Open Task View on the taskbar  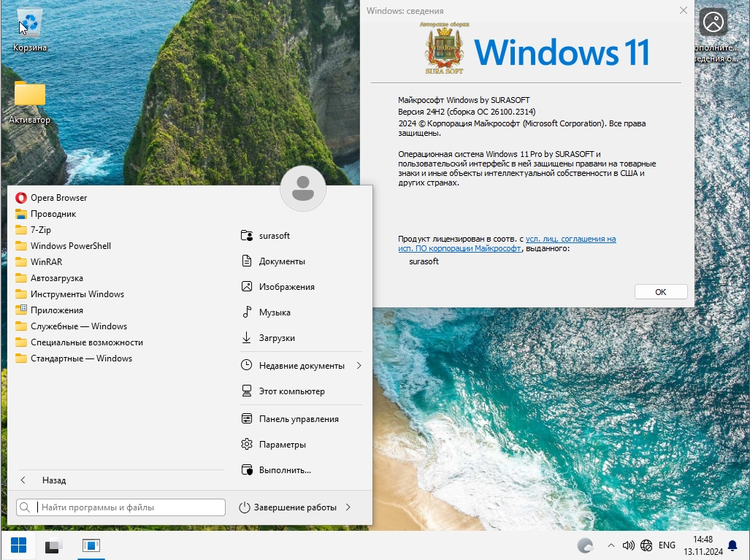click(x=53, y=545)
